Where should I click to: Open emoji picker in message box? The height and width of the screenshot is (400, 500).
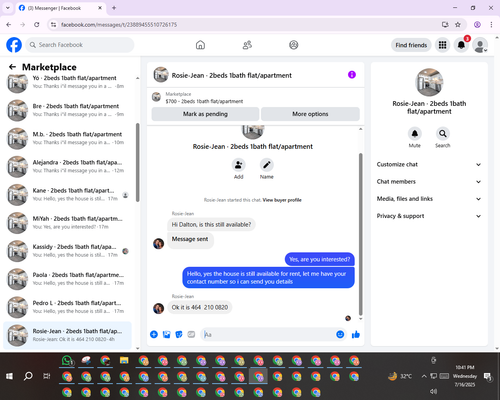(340, 334)
